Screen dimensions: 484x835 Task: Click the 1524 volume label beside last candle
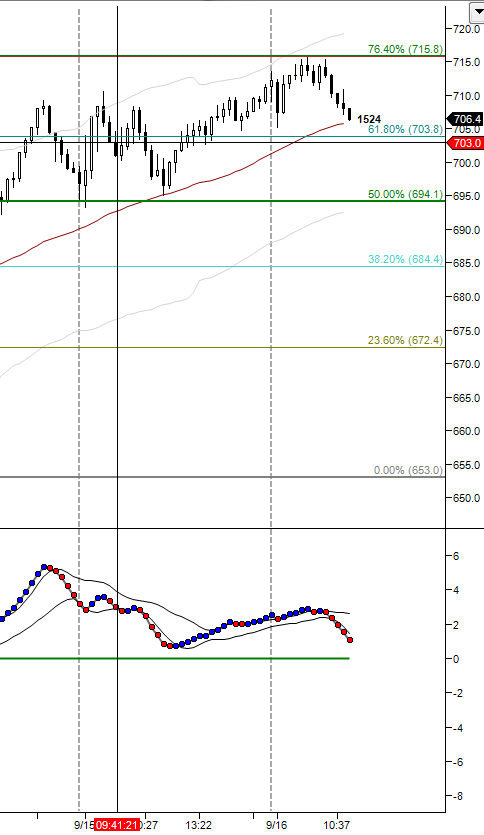point(369,119)
